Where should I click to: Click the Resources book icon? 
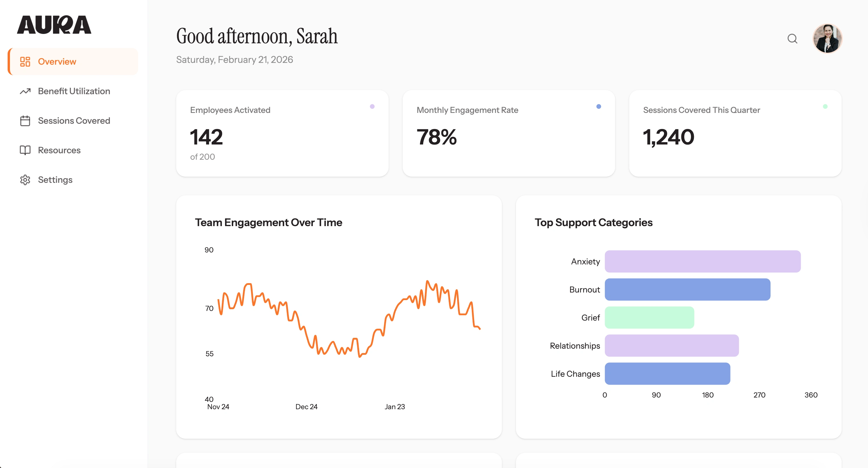pos(25,150)
